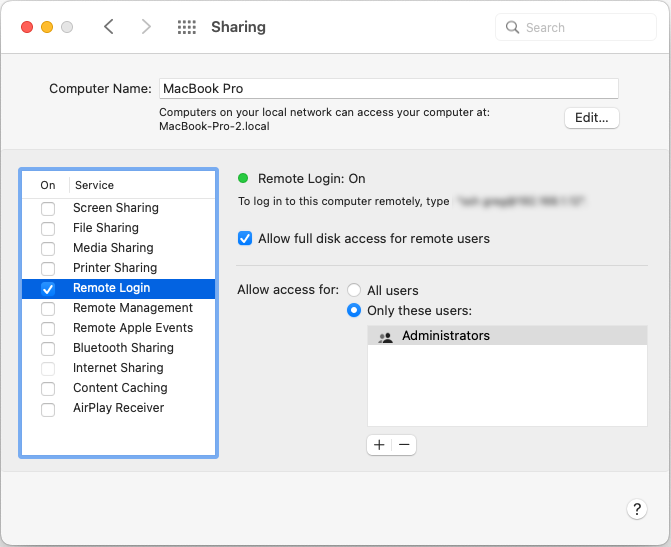This screenshot has width=671, height=547.
Task: Uncheck Allow full disk access for remote users
Action: coord(245,238)
